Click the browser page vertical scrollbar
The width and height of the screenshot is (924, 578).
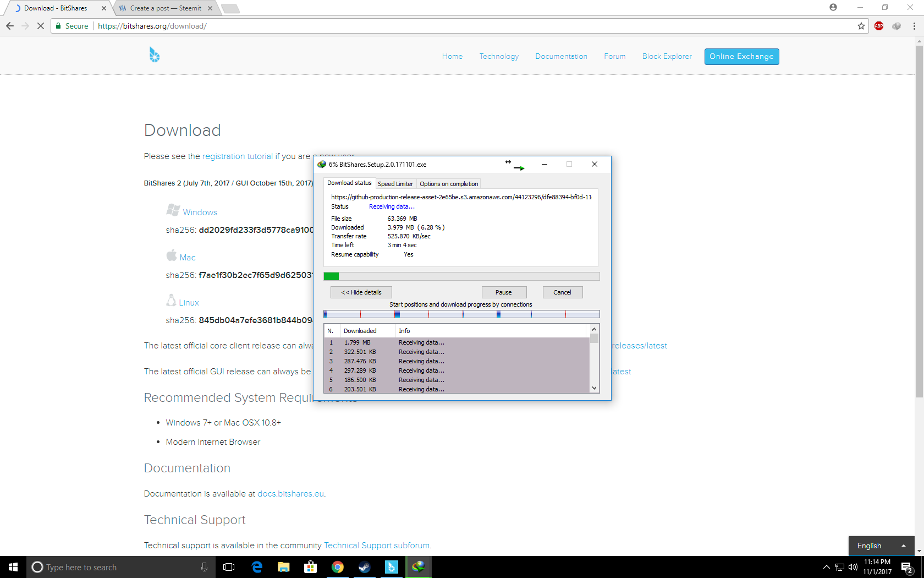pyautogui.click(x=919, y=220)
